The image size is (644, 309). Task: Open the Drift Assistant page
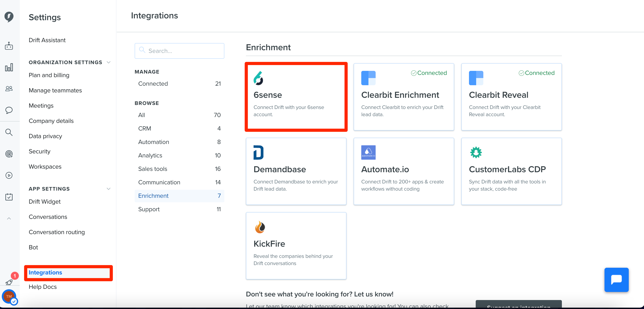tap(47, 40)
